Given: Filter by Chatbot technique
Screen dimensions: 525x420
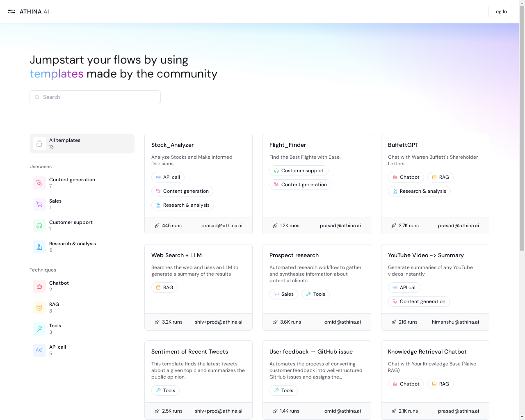Looking at the screenshot, I should click(82, 286).
